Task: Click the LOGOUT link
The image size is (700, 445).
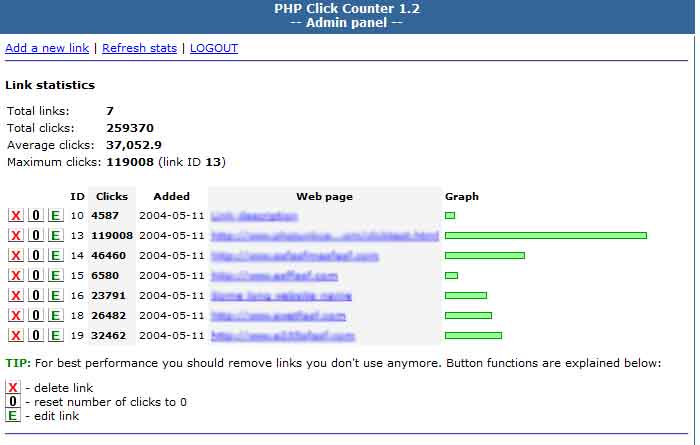Action: coord(214,48)
